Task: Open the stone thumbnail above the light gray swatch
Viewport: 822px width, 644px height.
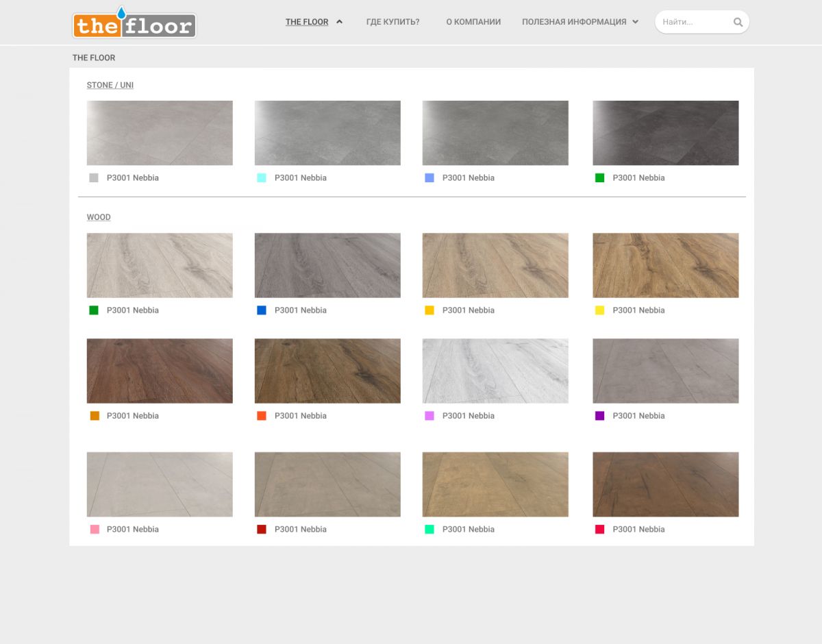Action: [x=160, y=133]
